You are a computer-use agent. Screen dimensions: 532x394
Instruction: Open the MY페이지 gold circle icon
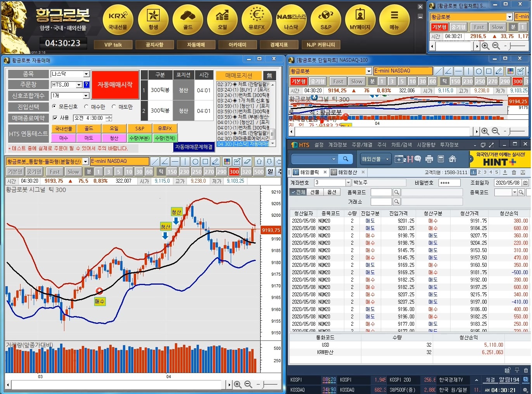tap(360, 20)
